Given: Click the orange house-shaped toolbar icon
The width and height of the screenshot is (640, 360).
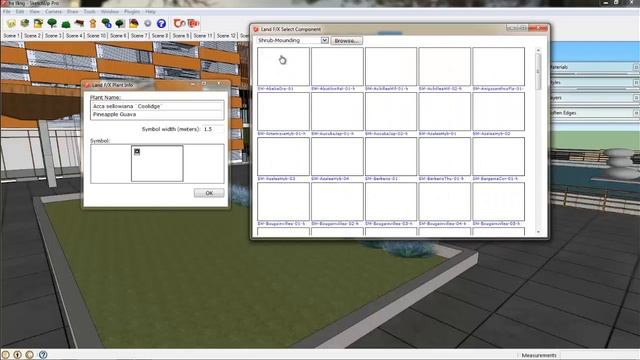Looking at the screenshot, I should pos(93,24).
